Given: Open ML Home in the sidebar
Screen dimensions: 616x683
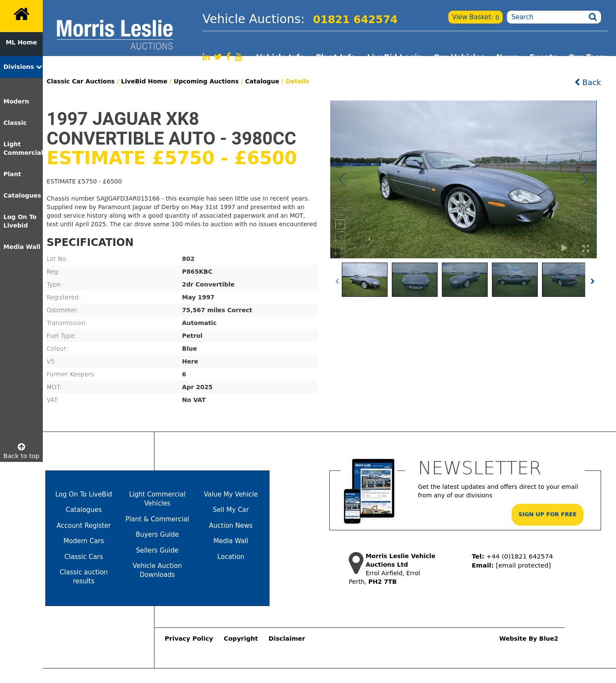Looking at the screenshot, I should [21, 42].
